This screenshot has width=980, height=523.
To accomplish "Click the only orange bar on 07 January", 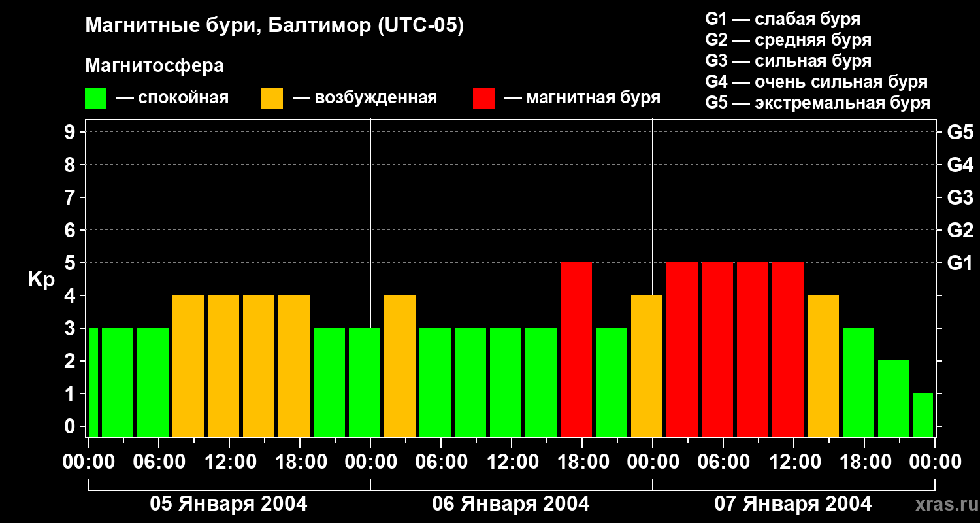I will [823, 366].
